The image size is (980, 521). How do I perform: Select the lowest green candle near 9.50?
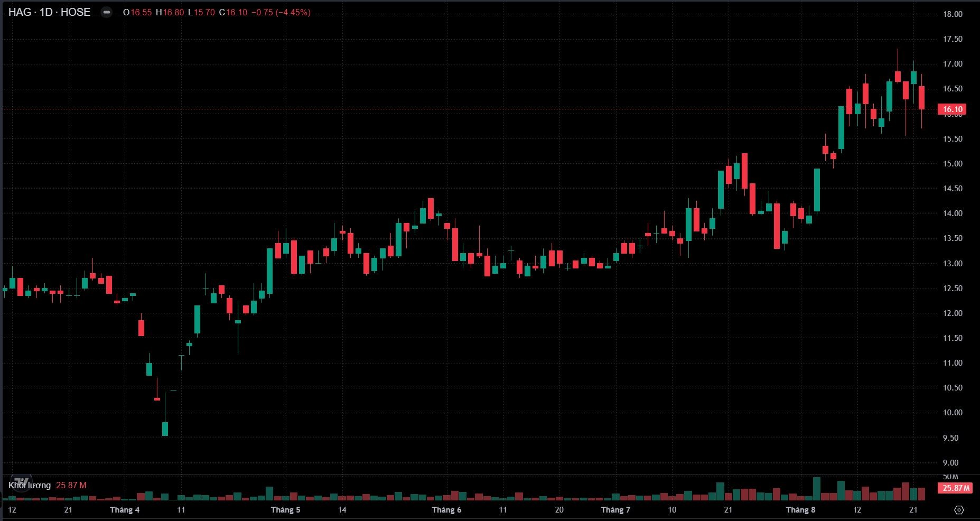point(165,429)
